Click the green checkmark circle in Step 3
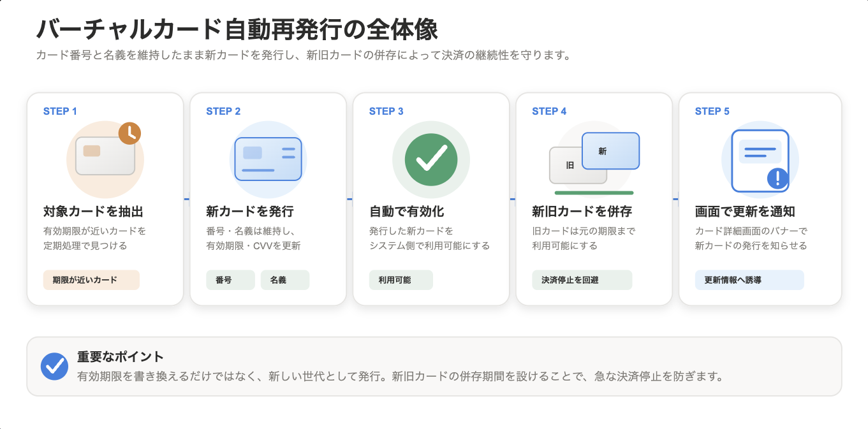The width and height of the screenshot is (868, 429). click(x=431, y=159)
